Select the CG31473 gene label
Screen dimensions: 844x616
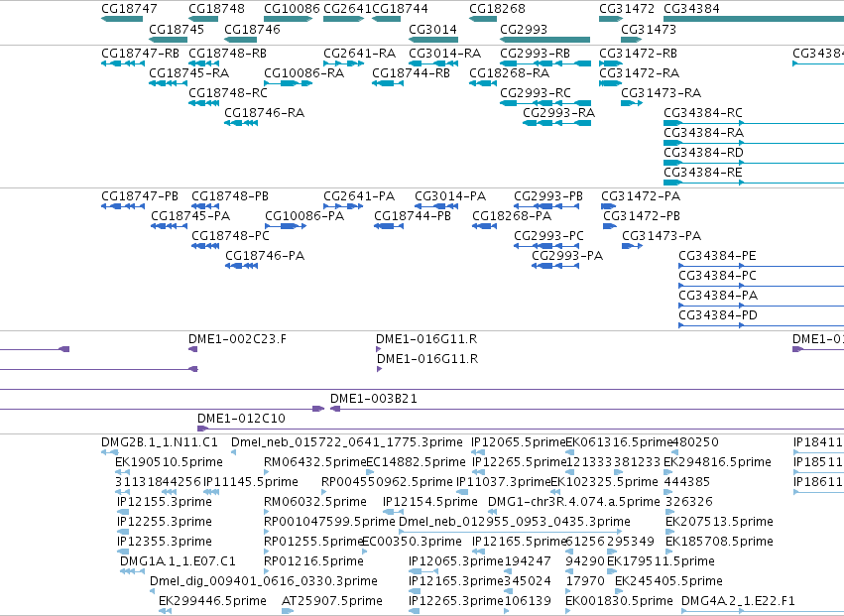click(649, 29)
